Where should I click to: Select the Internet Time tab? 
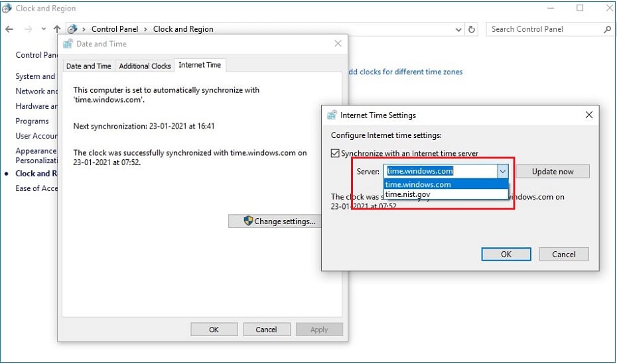200,65
